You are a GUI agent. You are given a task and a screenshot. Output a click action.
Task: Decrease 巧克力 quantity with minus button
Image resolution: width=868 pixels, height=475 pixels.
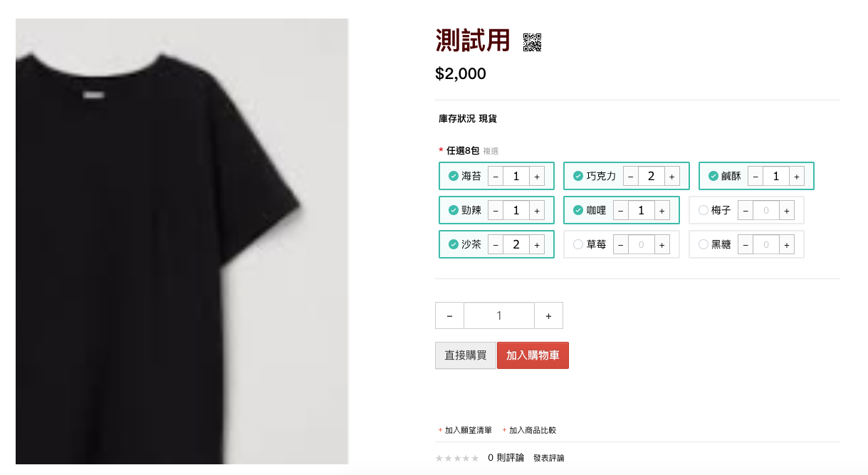click(x=631, y=176)
